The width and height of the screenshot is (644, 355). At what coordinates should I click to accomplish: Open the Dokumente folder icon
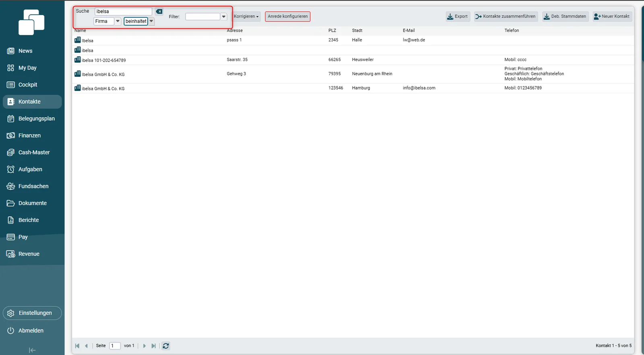[x=11, y=203]
